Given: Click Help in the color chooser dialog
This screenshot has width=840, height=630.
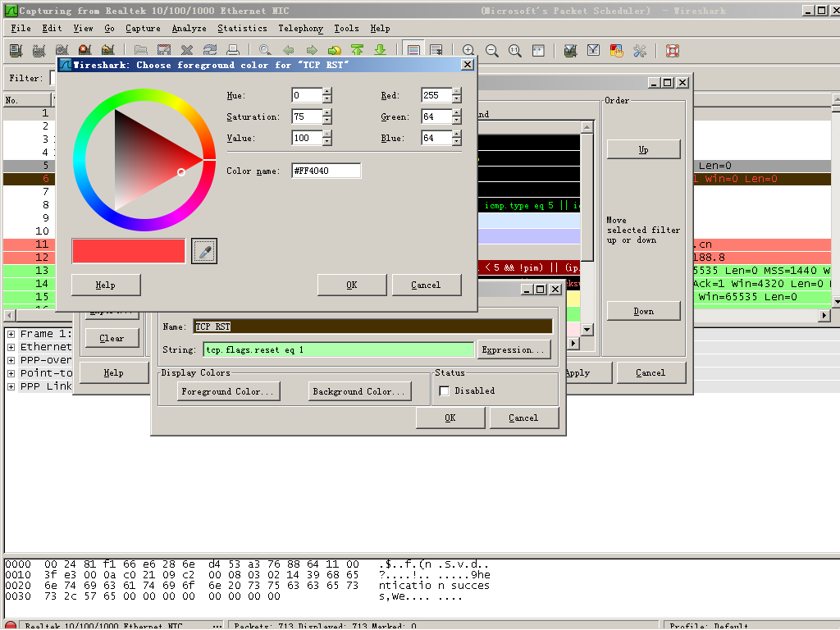Looking at the screenshot, I should (106, 285).
